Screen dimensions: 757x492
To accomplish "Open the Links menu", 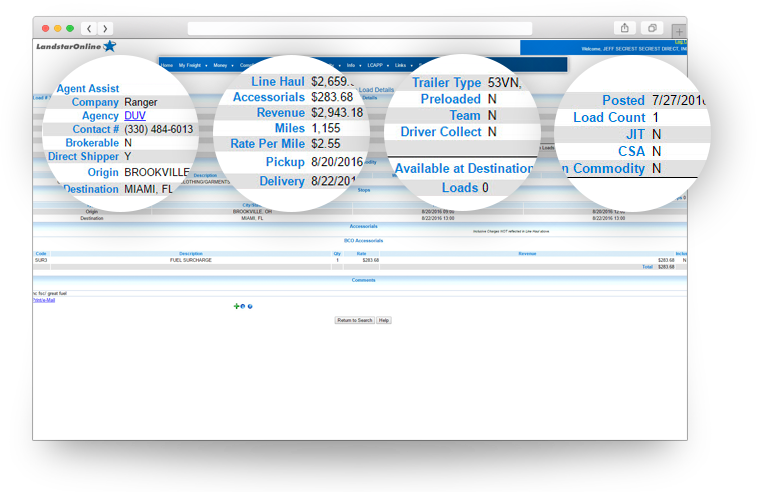I will pyautogui.click(x=401, y=65).
